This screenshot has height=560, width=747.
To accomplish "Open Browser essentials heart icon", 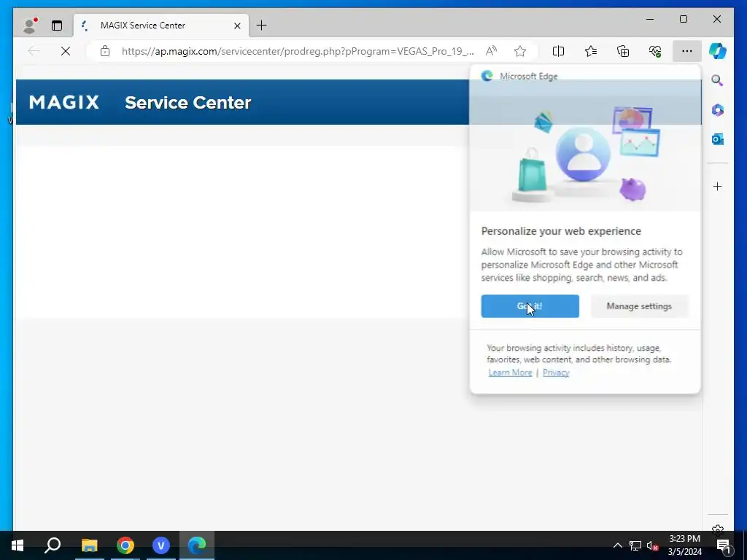I will 655,51.
